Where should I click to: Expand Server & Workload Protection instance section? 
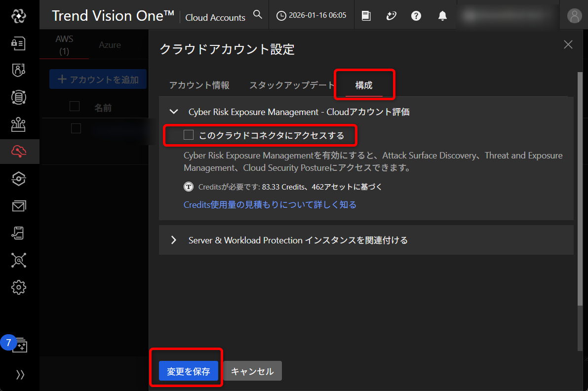pos(174,240)
